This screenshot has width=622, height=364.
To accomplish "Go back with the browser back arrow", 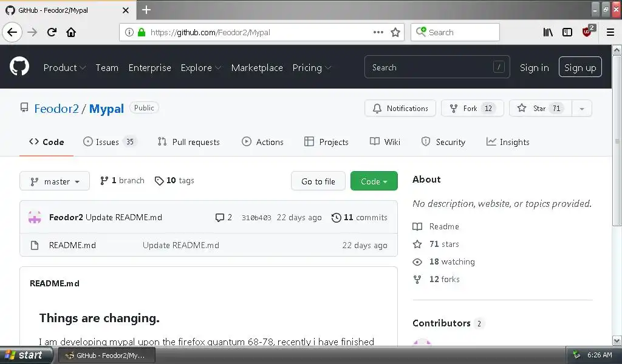I will point(12,32).
